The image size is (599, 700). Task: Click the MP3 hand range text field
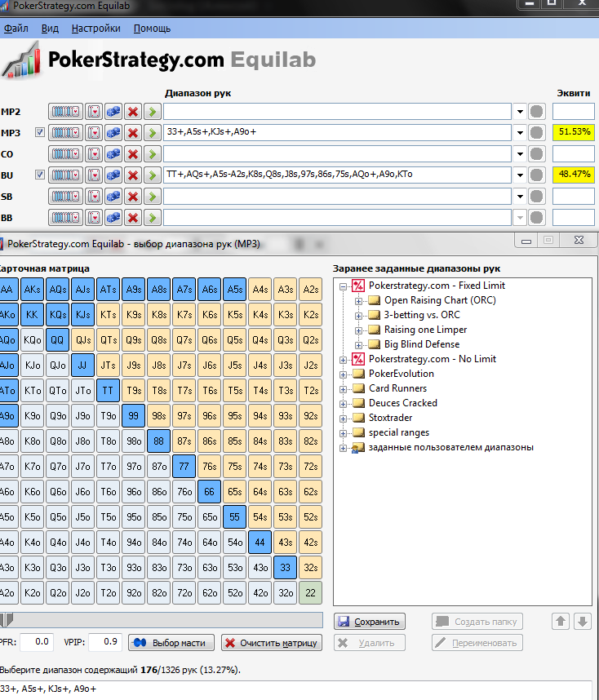tap(337, 132)
